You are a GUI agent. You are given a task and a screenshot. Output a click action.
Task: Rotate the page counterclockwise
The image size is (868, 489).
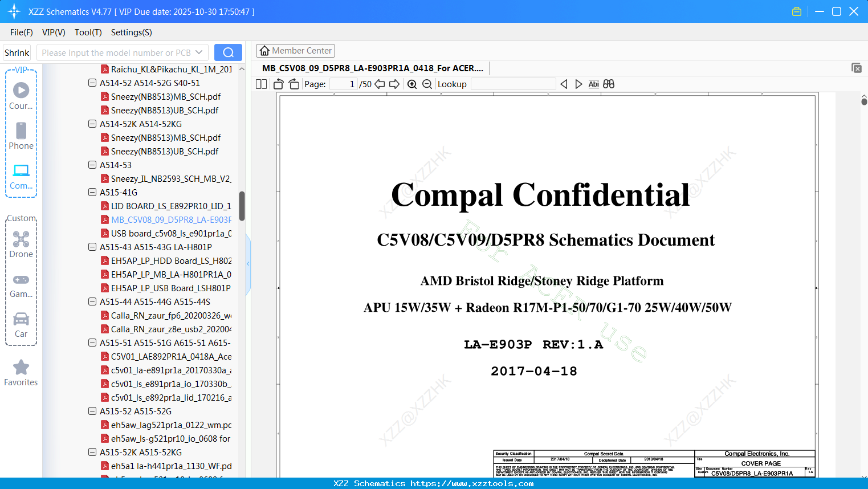[279, 84]
